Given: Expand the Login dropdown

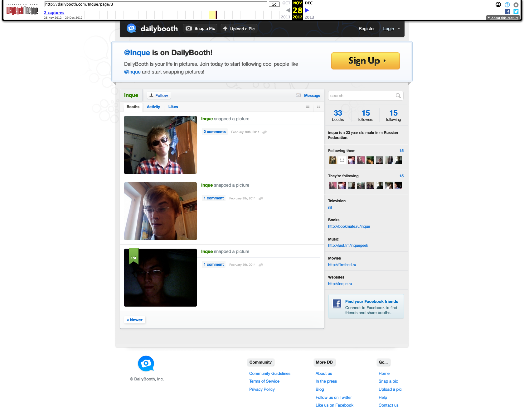Looking at the screenshot, I should pos(391,29).
